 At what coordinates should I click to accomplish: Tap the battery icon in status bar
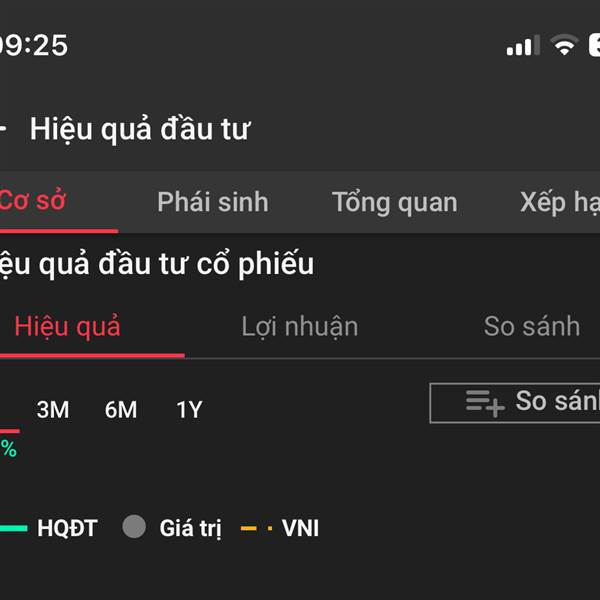point(594,45)
